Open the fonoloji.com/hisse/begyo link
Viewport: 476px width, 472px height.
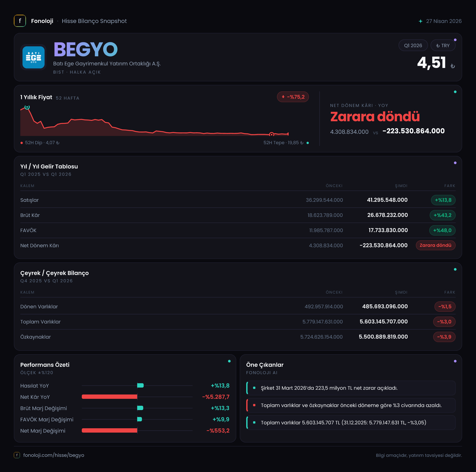[x=54, y=455]
